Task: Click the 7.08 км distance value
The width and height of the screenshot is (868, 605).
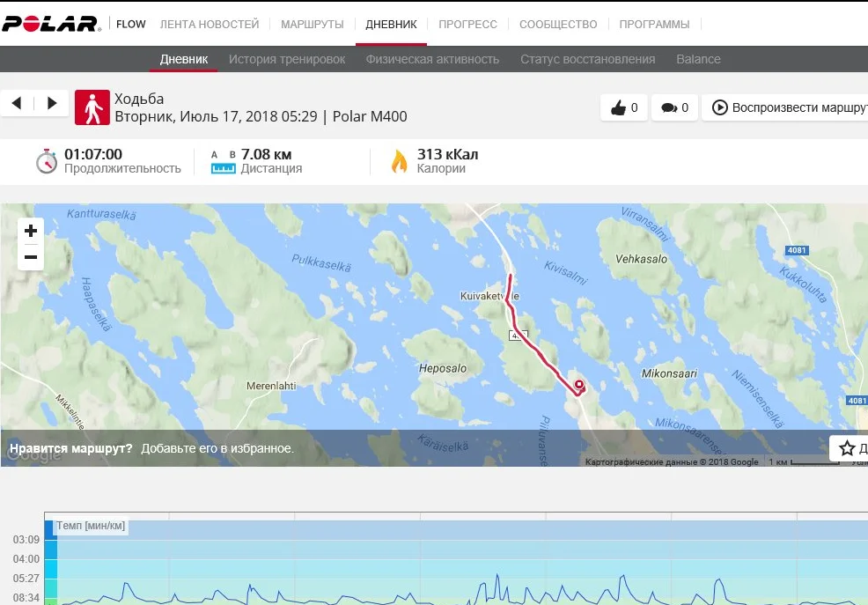Action: [x=266, y=154]
